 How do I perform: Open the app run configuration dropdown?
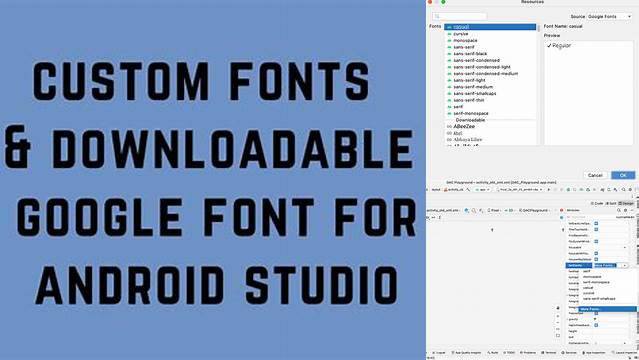click(x=483, y=189)
